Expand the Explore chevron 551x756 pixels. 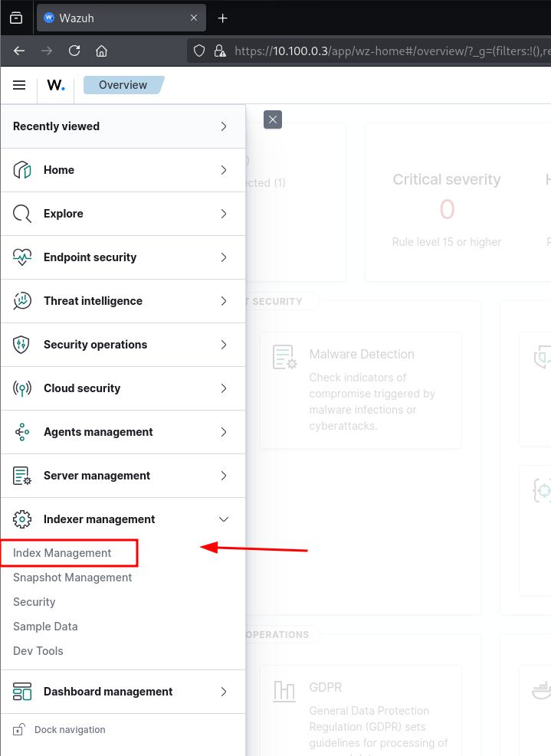pos(224,214)
